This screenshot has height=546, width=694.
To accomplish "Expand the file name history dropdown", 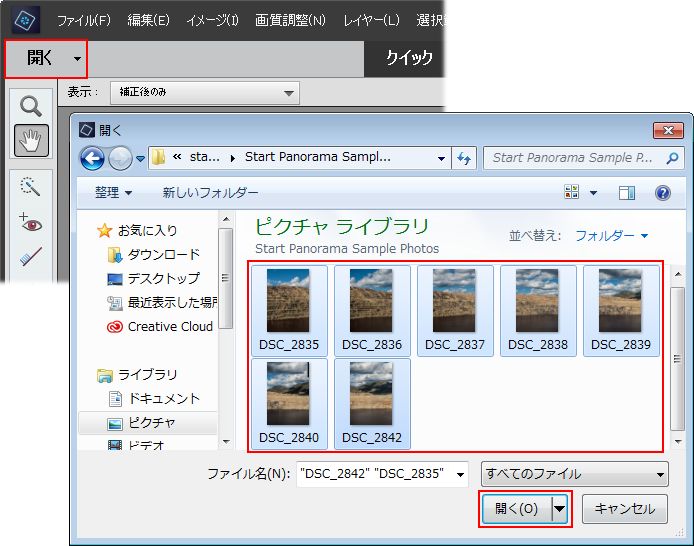I will point(461,475).
